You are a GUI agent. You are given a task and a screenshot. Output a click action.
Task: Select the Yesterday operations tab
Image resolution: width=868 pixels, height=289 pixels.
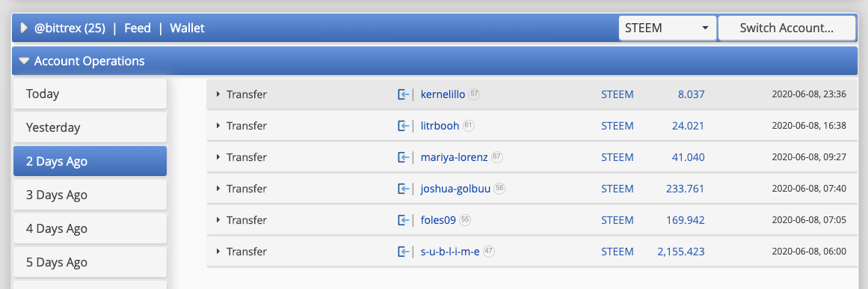tap(90, 127)
